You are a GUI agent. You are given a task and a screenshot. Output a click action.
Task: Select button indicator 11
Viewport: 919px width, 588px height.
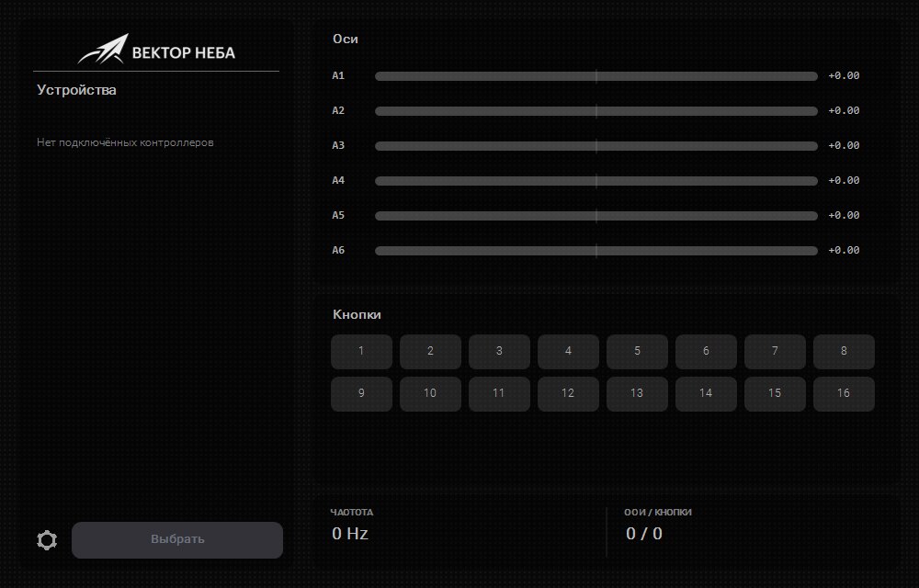pyautogui.click(x=499, y=393)
